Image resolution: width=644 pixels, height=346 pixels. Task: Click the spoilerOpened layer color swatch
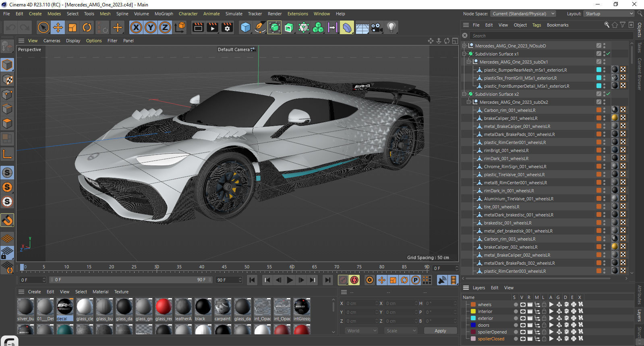473,332
